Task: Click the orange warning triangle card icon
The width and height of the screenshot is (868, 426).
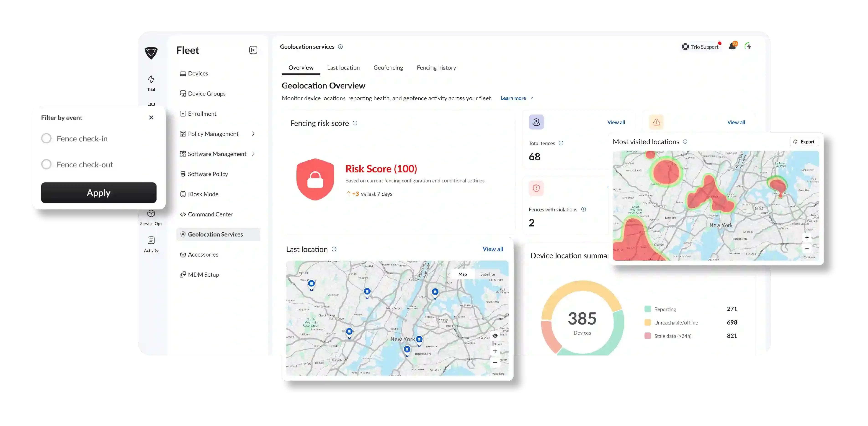Action: 656,122
